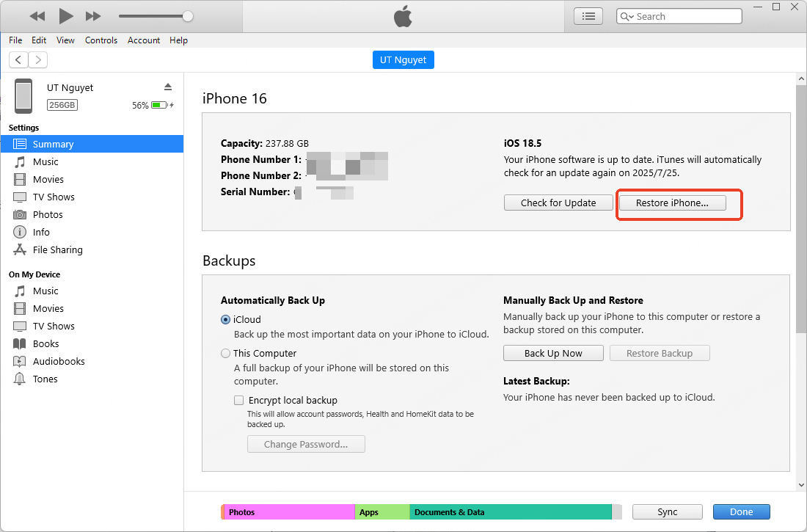Click the UT Nguyet device button
The height and width of the screenshot is (532, 807).
coord(403,59)
